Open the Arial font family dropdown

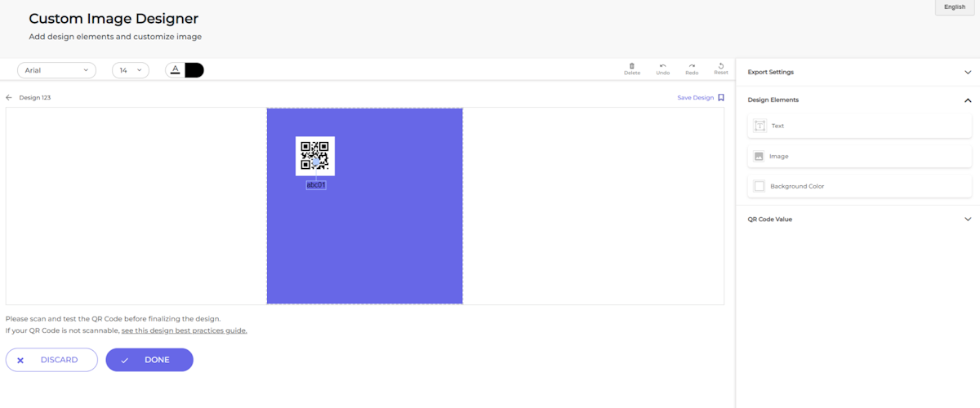point(56,70)
